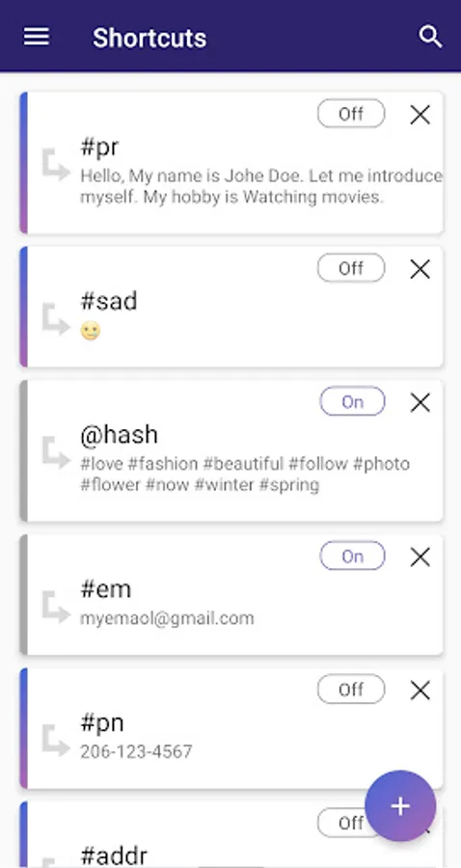Remove the #em shortcut using X

[x=420, y=556]
